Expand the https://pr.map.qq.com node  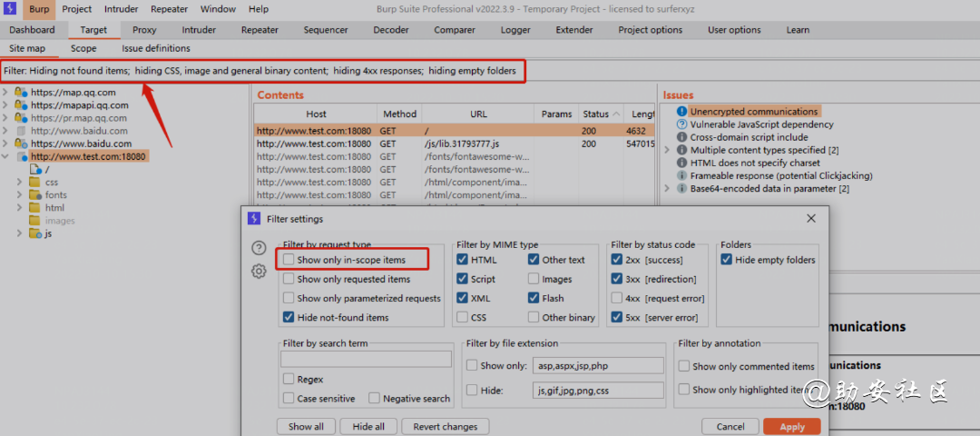(x=5, y=117)
